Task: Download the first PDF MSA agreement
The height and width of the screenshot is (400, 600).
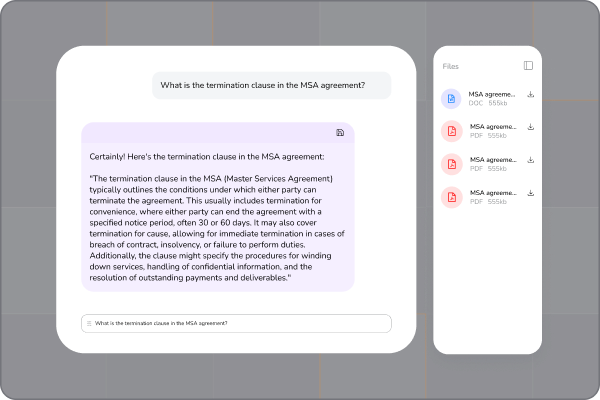Action: (531, 127)
